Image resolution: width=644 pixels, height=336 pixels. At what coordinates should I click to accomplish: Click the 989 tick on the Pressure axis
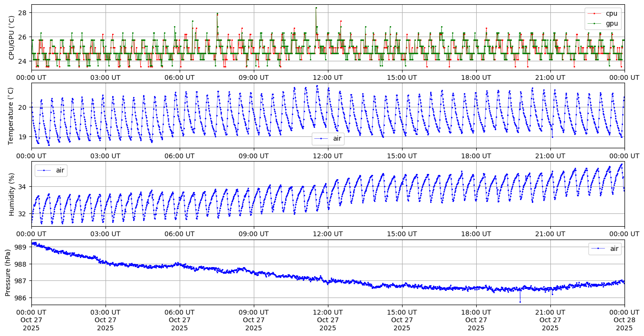22,247
